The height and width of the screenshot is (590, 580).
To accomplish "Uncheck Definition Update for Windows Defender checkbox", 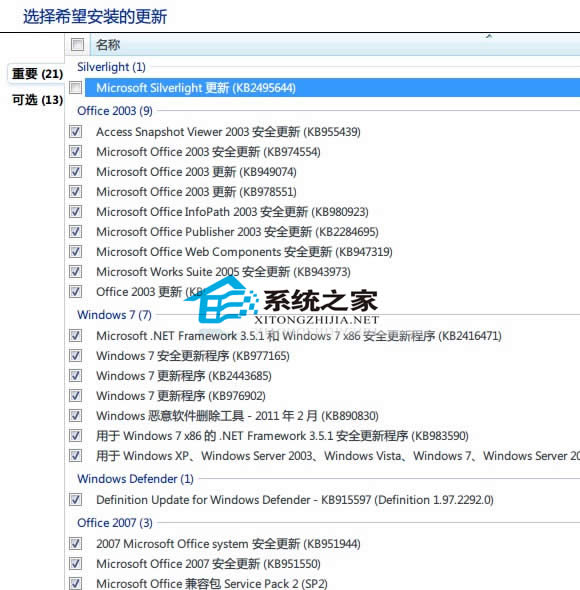I will click(x=75, y=500).
